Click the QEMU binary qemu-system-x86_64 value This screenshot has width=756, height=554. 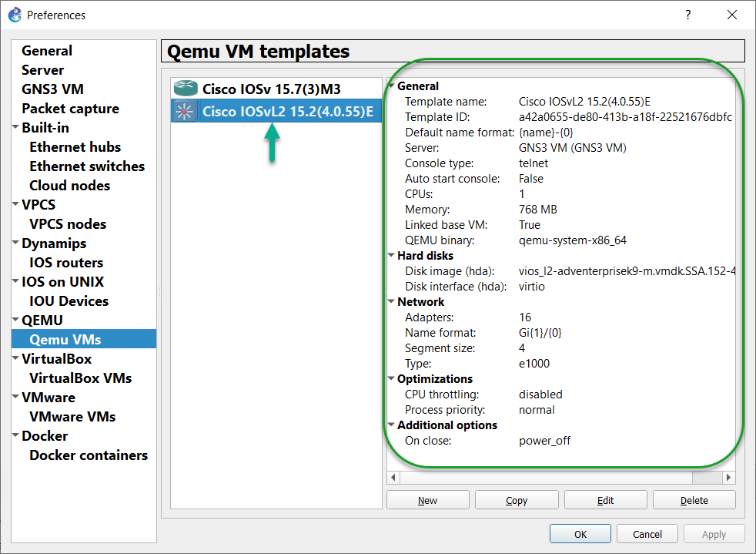pos(573,240)
